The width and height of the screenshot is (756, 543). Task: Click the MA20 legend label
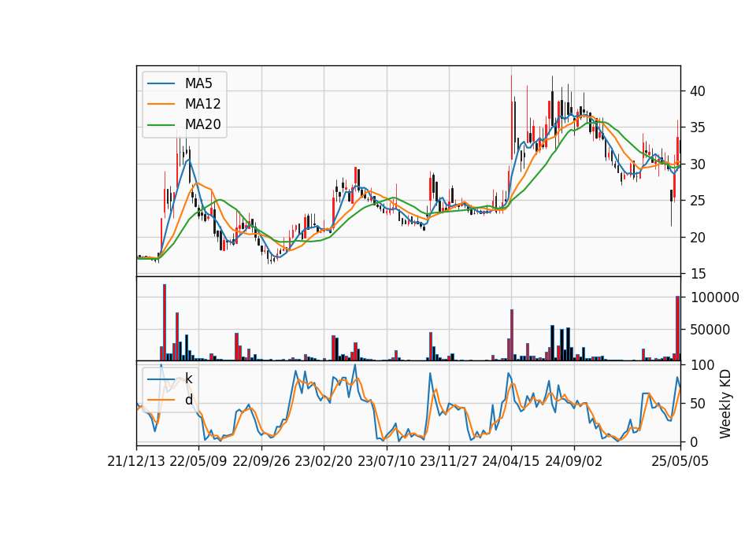(202, 124)
